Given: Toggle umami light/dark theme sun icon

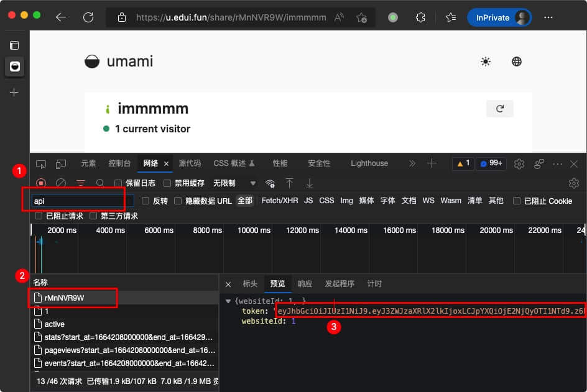Looking at the screenshot, I should (x=486, y=62).
